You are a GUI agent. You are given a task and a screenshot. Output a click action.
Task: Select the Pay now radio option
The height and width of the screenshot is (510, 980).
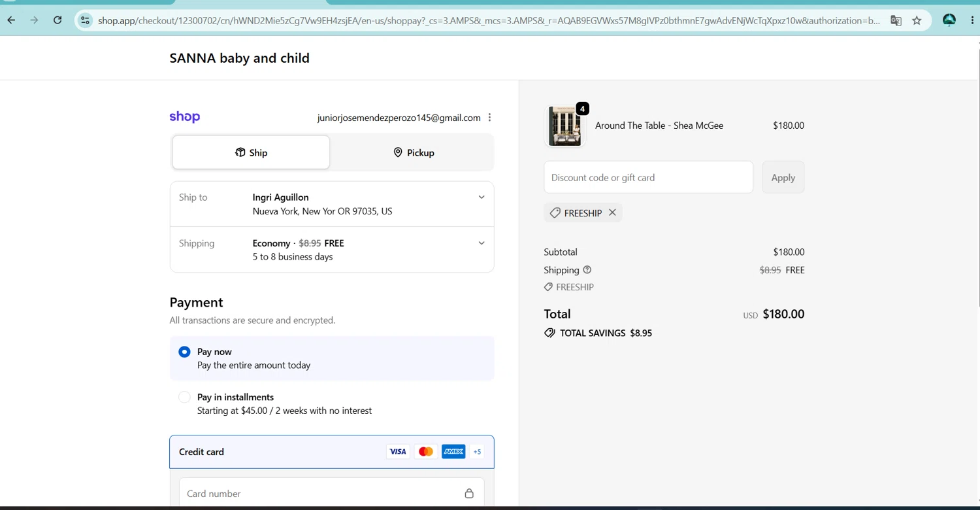click(x=184, y=352)
